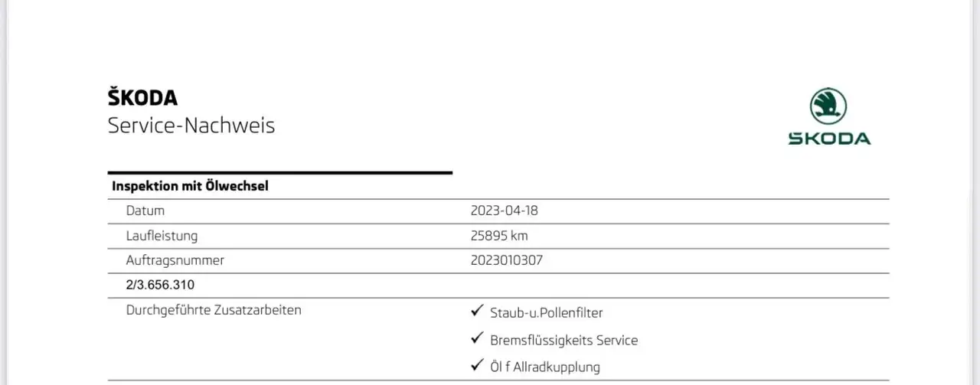Click the thick black line above the section header

point(279,173)
